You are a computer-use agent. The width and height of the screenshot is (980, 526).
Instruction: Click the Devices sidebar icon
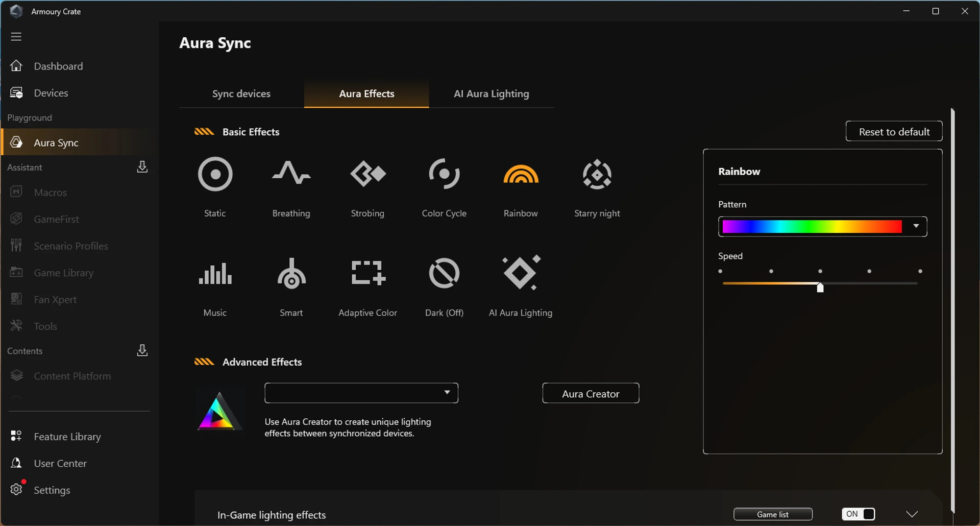pos(16,93)
